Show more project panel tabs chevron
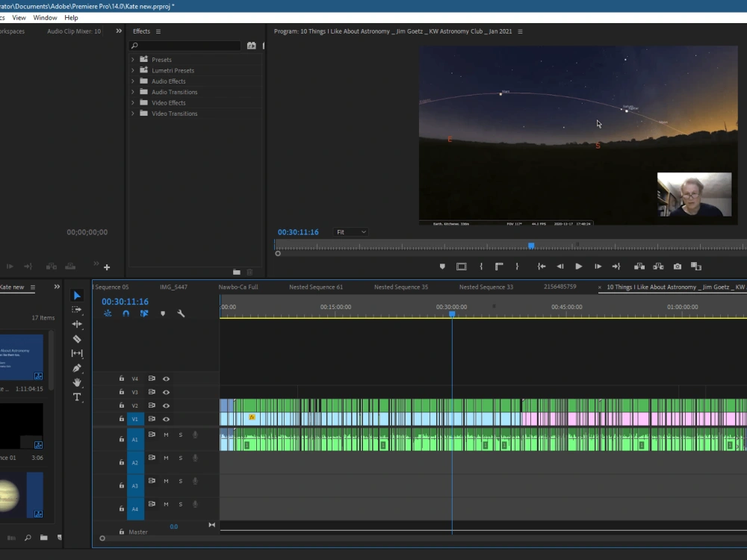 58,287
